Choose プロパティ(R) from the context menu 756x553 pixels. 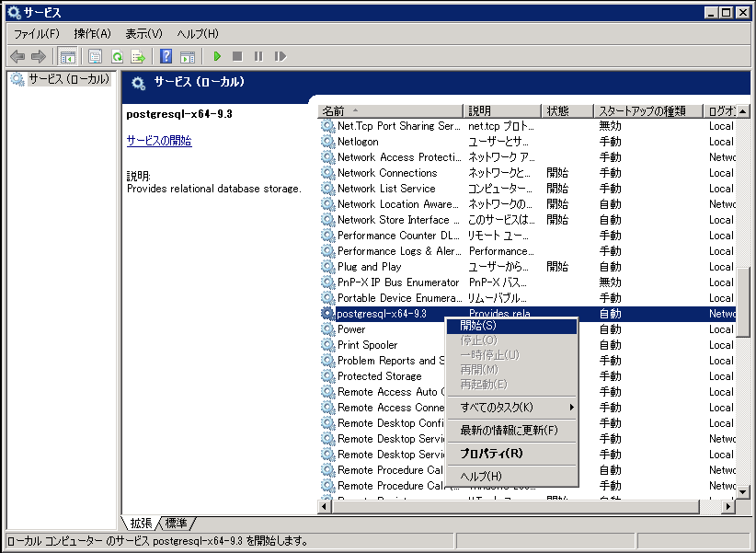pos(491,454)
